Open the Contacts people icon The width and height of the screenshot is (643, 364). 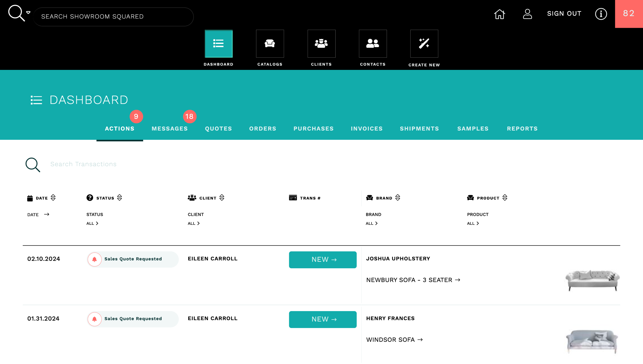click(373, 44)
